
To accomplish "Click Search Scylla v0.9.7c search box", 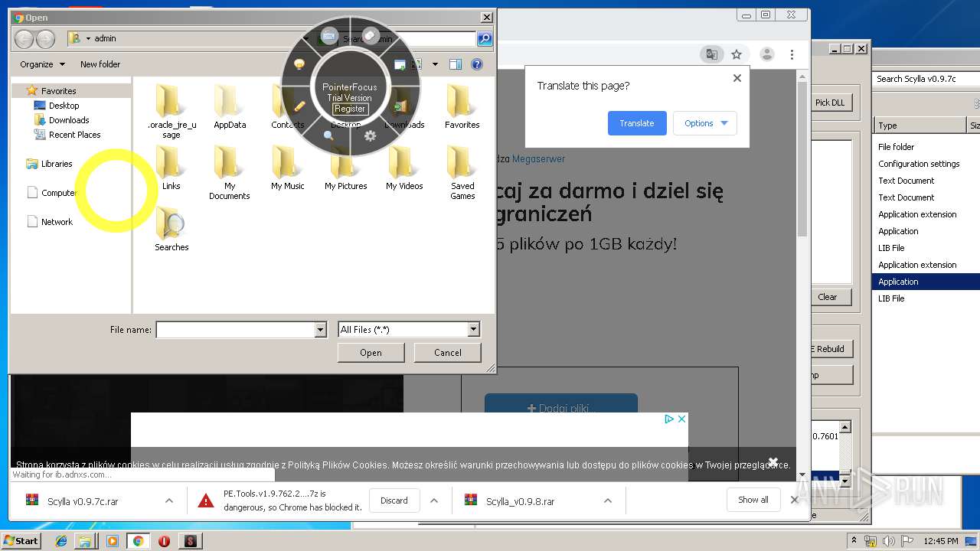I will tap(926, 79).
